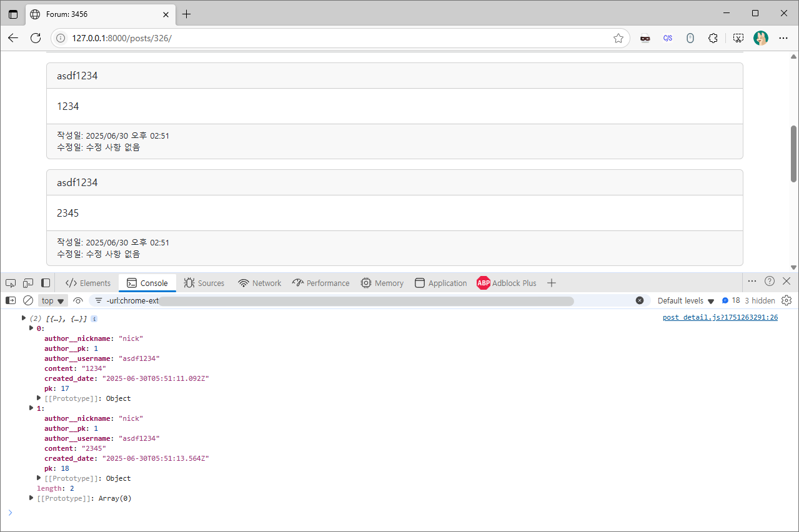
Task: Click the length: 2 property
Action: point(56,488)
